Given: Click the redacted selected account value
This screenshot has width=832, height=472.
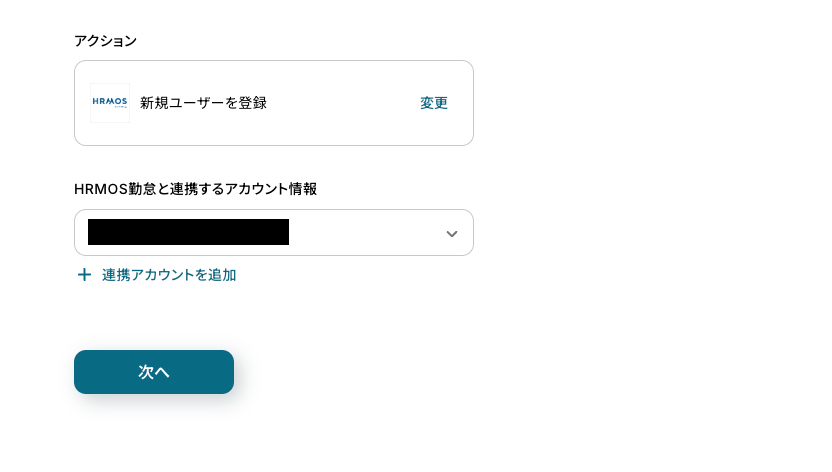Looking at the screenshot, I should [x=188, y=233].
